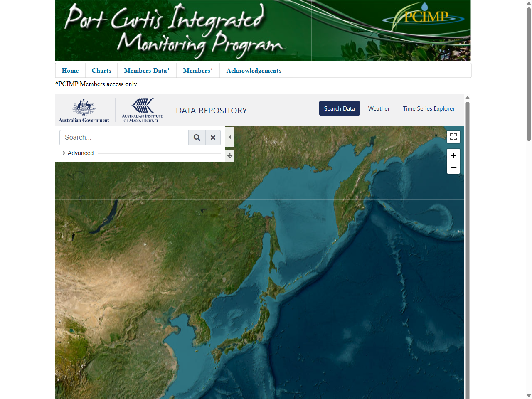Select the pan crosshair tool
Screen dimensions: 532x399
pyautogui.click(x=229, y=155)
